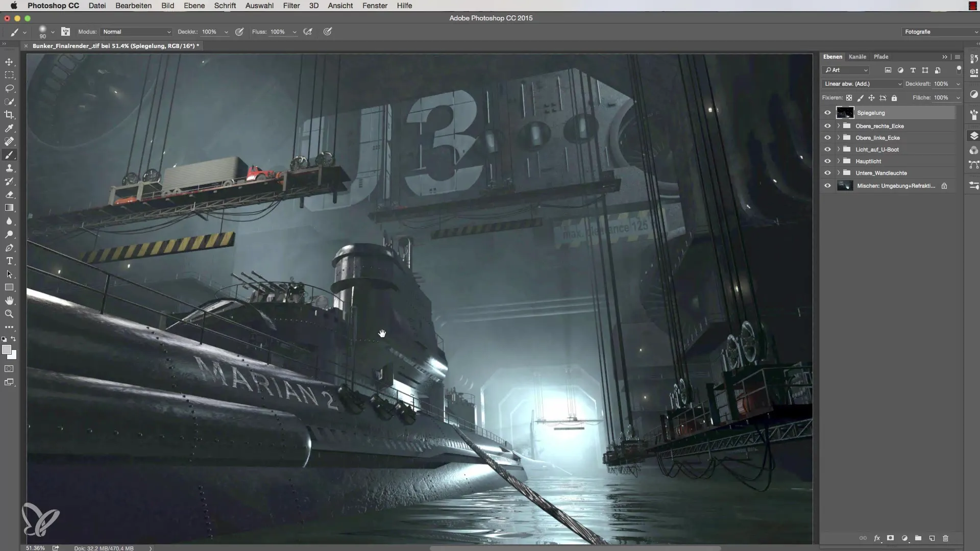
Task: Click the foreground color swatch
Action: coord(7,349)
